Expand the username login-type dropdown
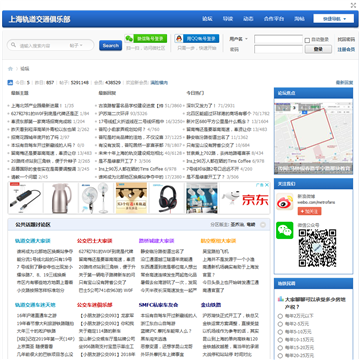This screenshot has width=360, height=360. click(238, 39)
